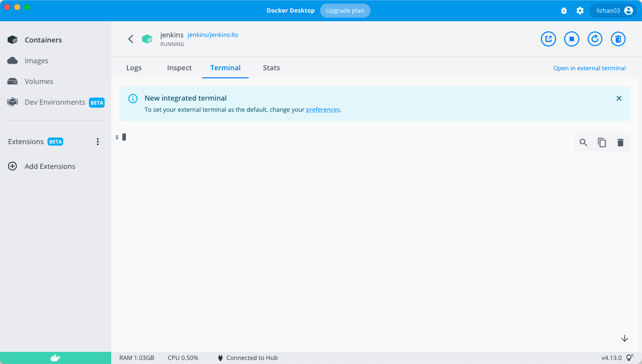Click the info icon in banner

133,99
